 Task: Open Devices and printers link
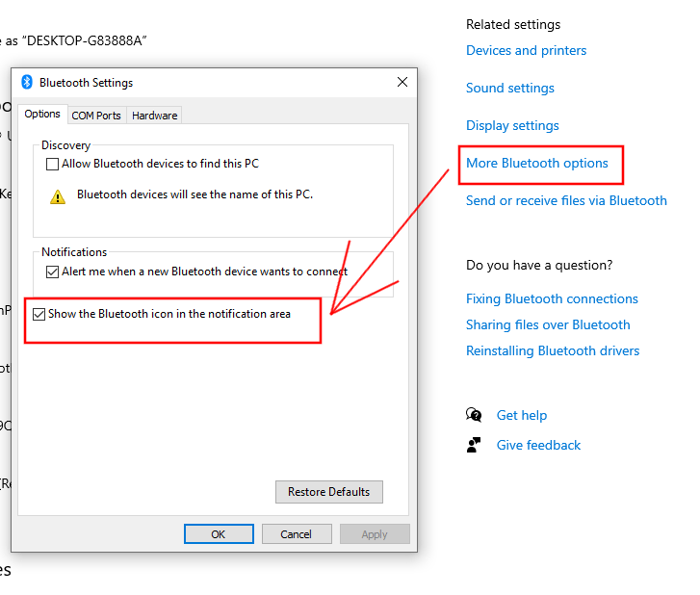click(x=527, y=50)
